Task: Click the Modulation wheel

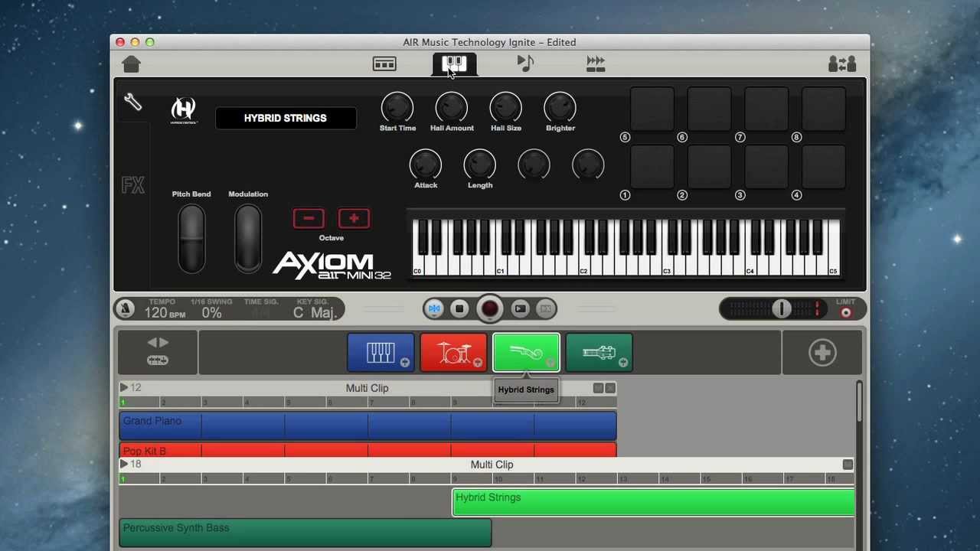Action: [248, 237]
